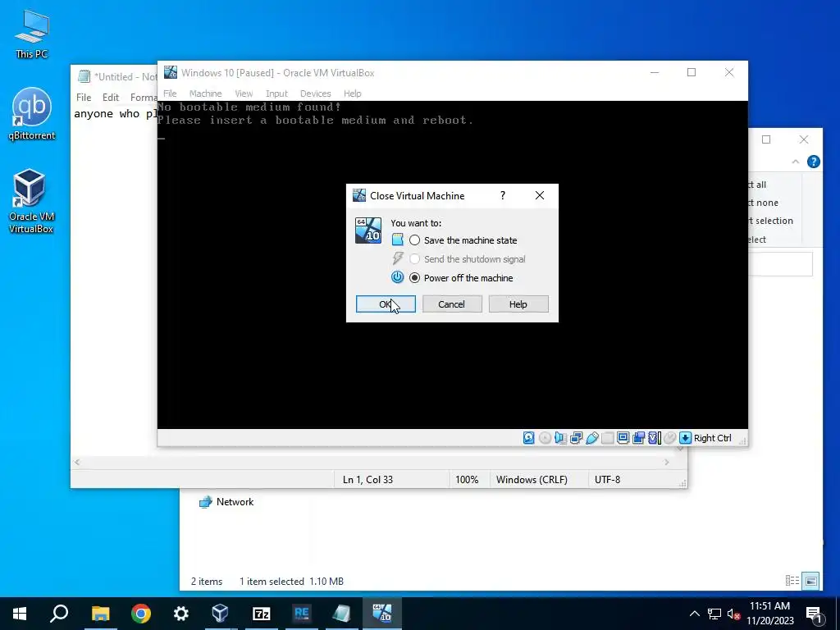
Task: Open the VirtualBox File menu
Action: pyautogui.click(x=170, y=94)
